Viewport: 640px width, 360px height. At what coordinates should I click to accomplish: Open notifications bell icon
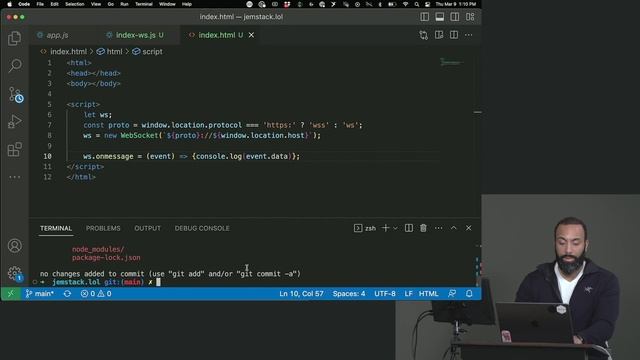pyautogui.click(x=469, y=293)
